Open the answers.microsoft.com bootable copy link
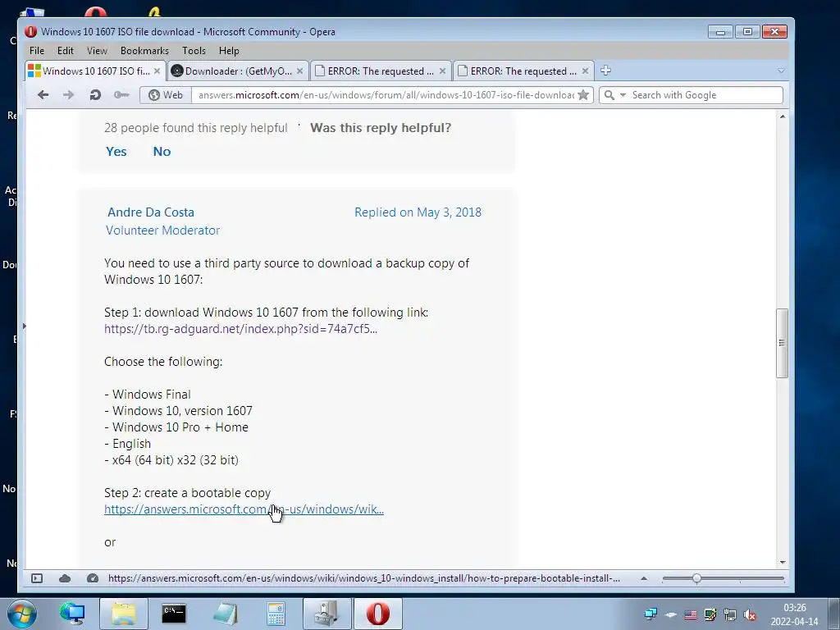 coord(244,509)
